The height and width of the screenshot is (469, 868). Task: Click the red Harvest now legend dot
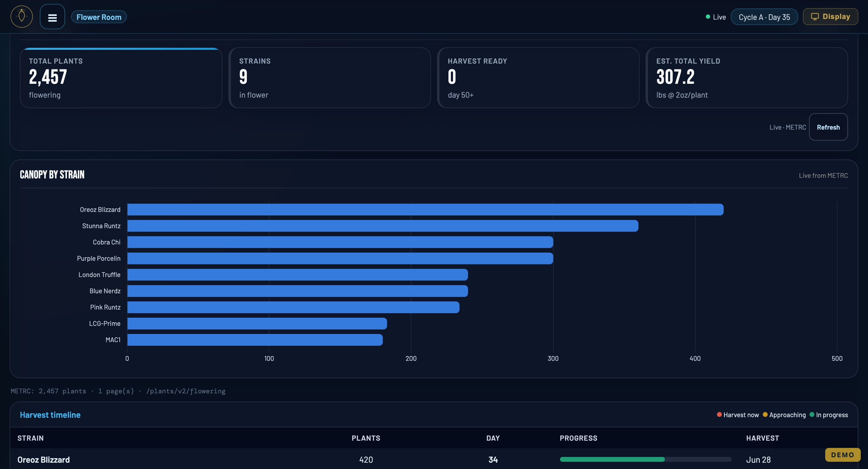tap(719, 414)
